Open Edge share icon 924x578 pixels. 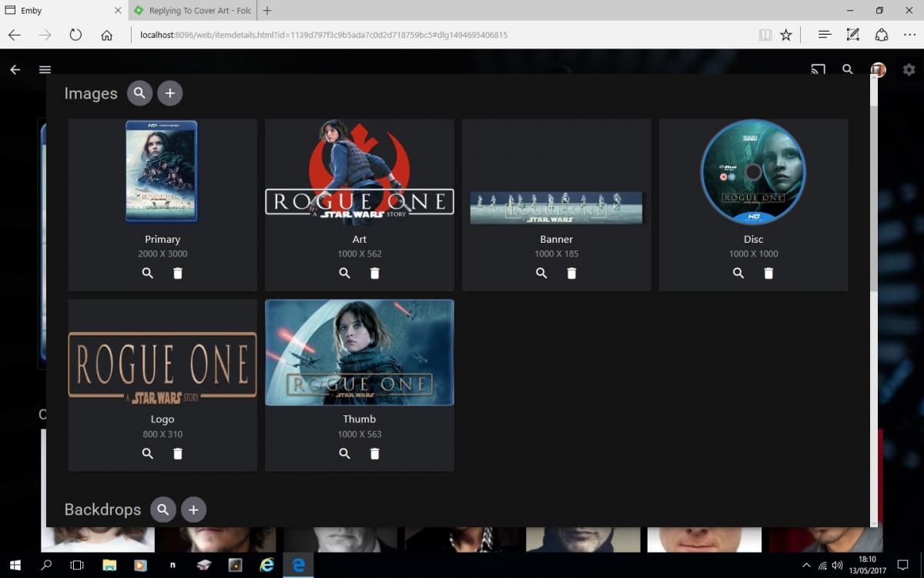(x=882, y=35)
